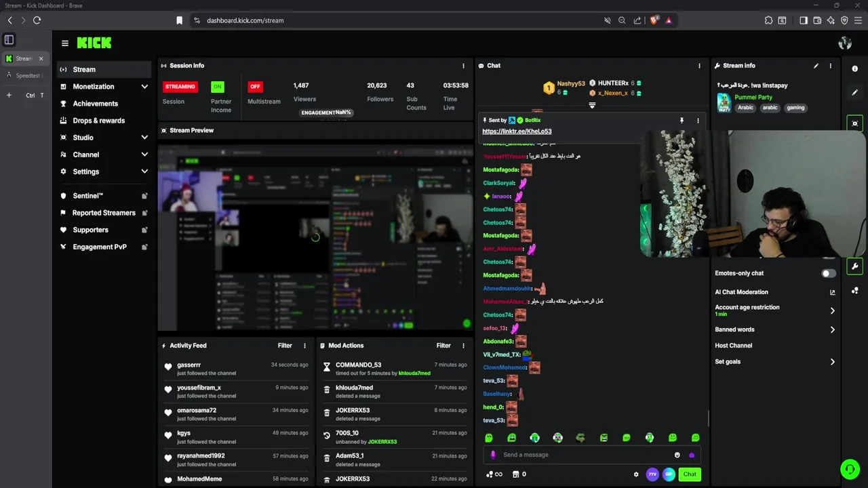The width and height of the screenshot is (868, 488).
Task: Open the linktr.ee/KheLo53 link
Action: pos(517,131)
